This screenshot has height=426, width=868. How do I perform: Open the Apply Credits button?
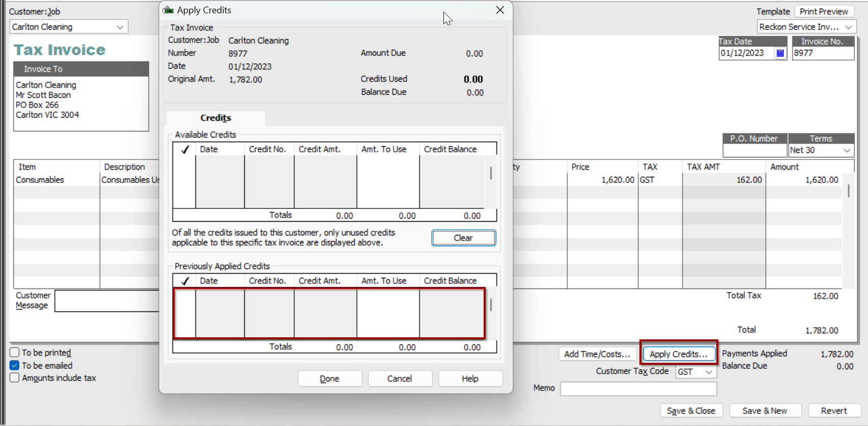coord(679,354)
